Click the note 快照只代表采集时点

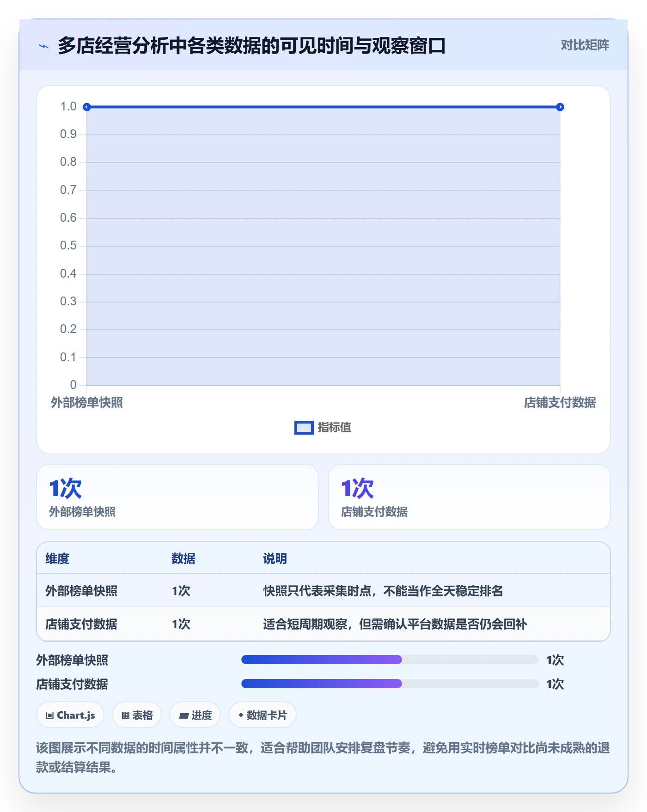383,591
